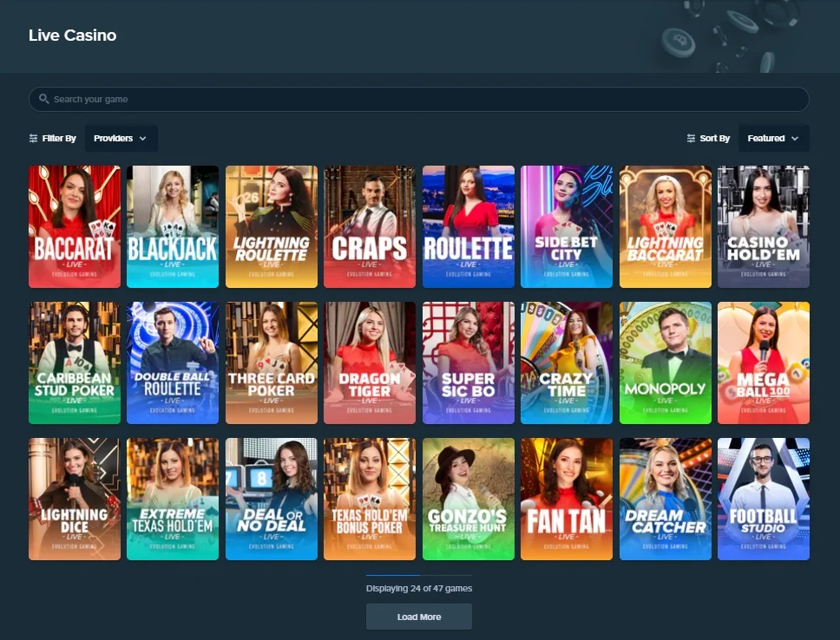Launch Lightning Baccarat game
The image size is (840, 640).
pos(666,226)
